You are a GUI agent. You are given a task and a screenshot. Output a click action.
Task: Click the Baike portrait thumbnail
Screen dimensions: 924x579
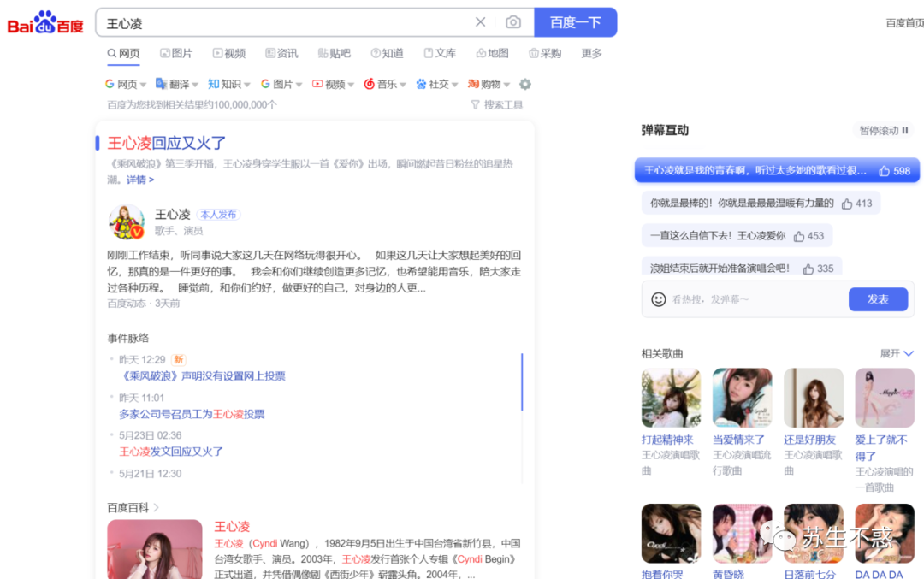point(154,549)
